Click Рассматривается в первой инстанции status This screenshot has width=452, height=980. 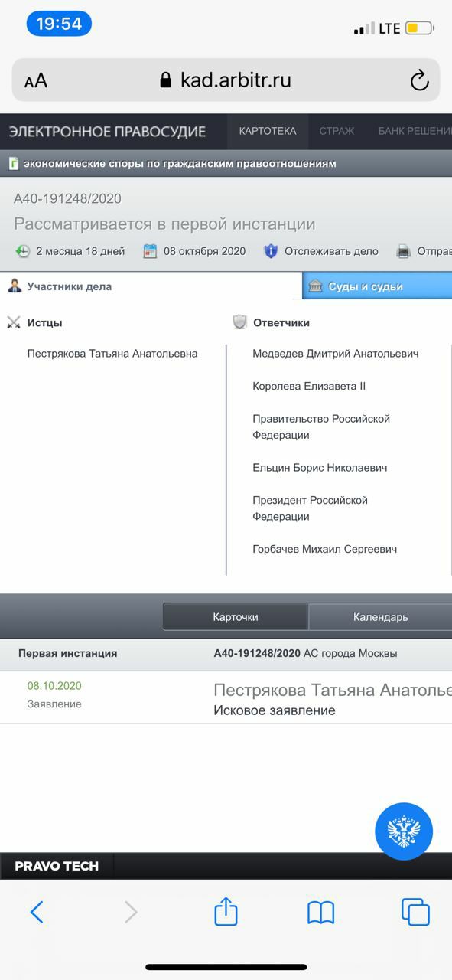point(164,224)
